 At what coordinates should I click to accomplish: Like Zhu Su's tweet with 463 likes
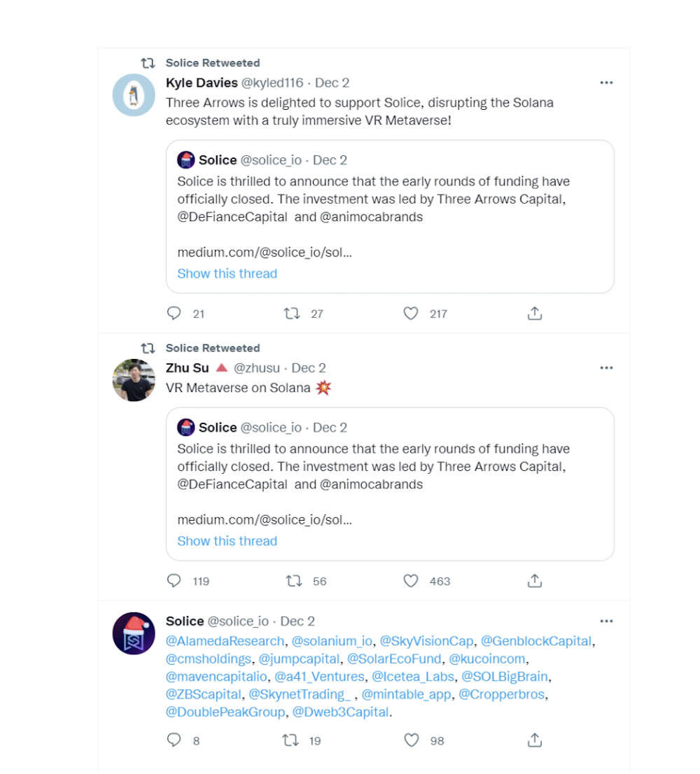point(411,581)
